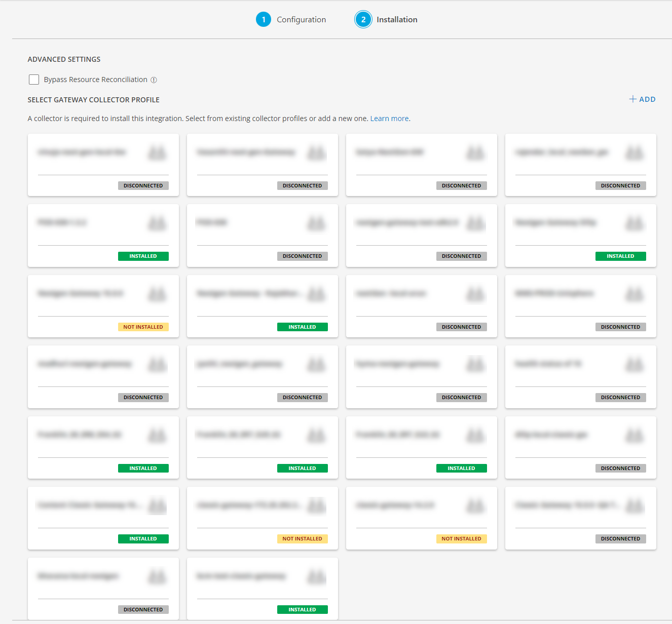The height and width of the screenshot is (624, 672).
Task: Click the collectors icon on the final DISCONNECTED card
Action: pyautogui.click(x=157, y=576)
